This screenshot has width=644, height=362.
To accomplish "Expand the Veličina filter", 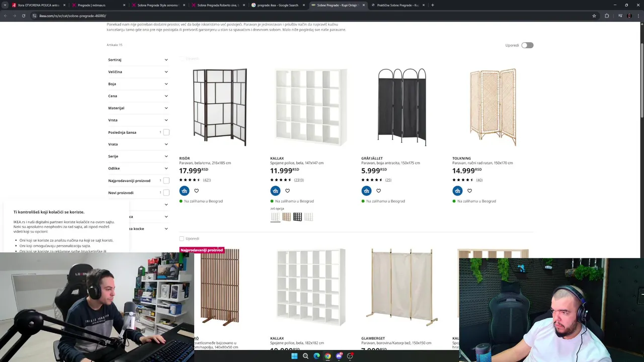I will 138,72.
